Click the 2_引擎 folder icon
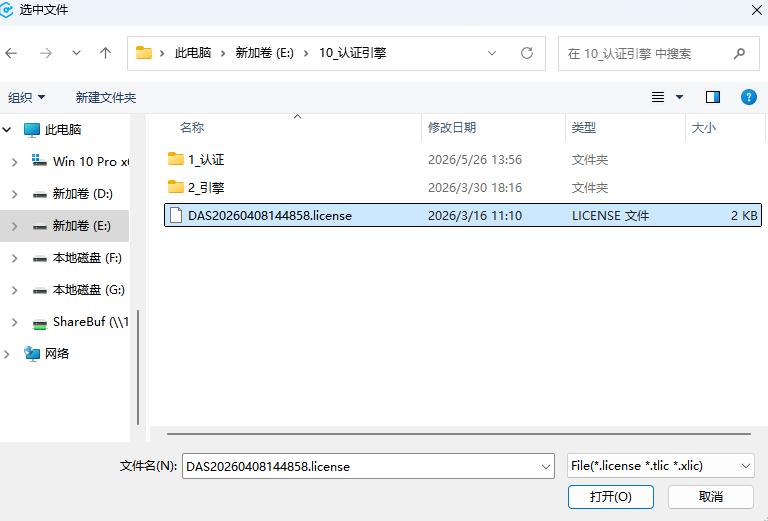This screenshot has height=521, width=768. click(x=175, y=187)
